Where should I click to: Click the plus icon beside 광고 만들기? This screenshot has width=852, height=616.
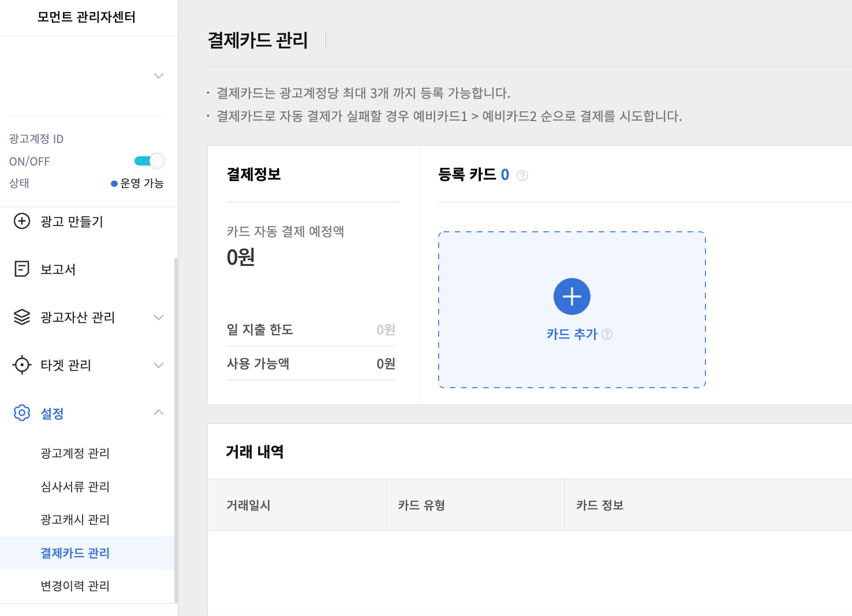[x=22, y=221]
